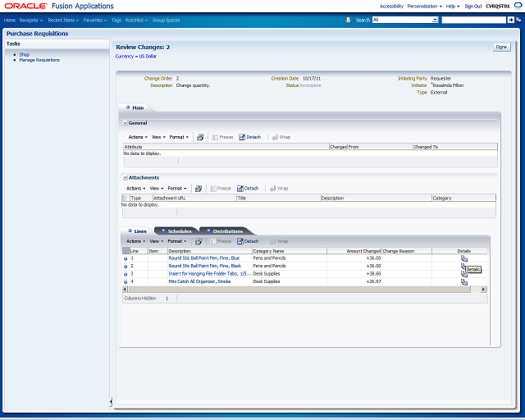
Task: Click the scroll left arrow of Lines table
Action: coord(125,290)
